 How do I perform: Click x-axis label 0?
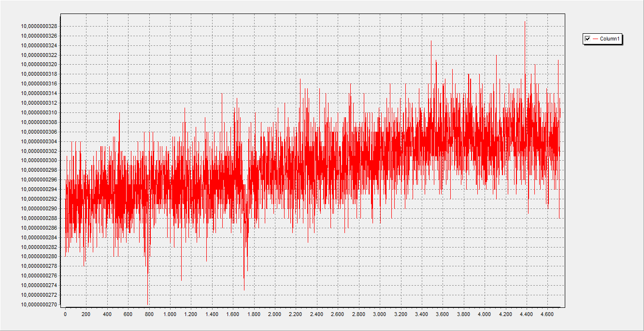pyautogui.click(x=65, y=314)
